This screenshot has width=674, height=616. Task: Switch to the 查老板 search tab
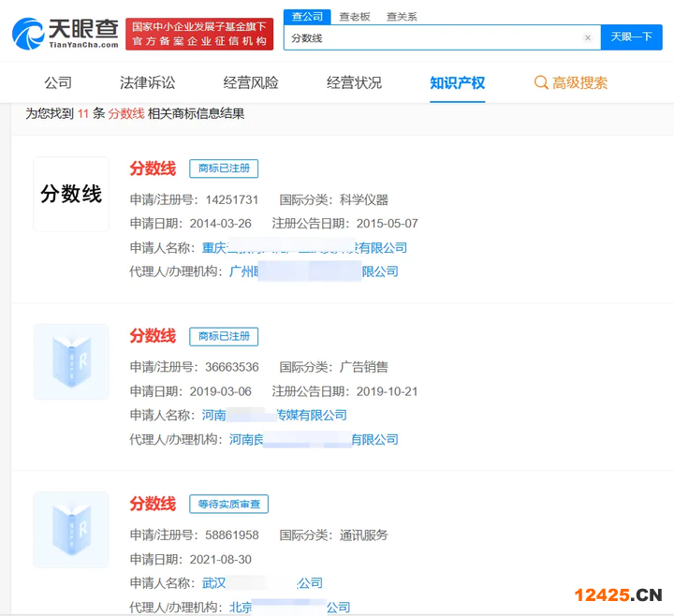pyautogui.click(x=355, y=17)
